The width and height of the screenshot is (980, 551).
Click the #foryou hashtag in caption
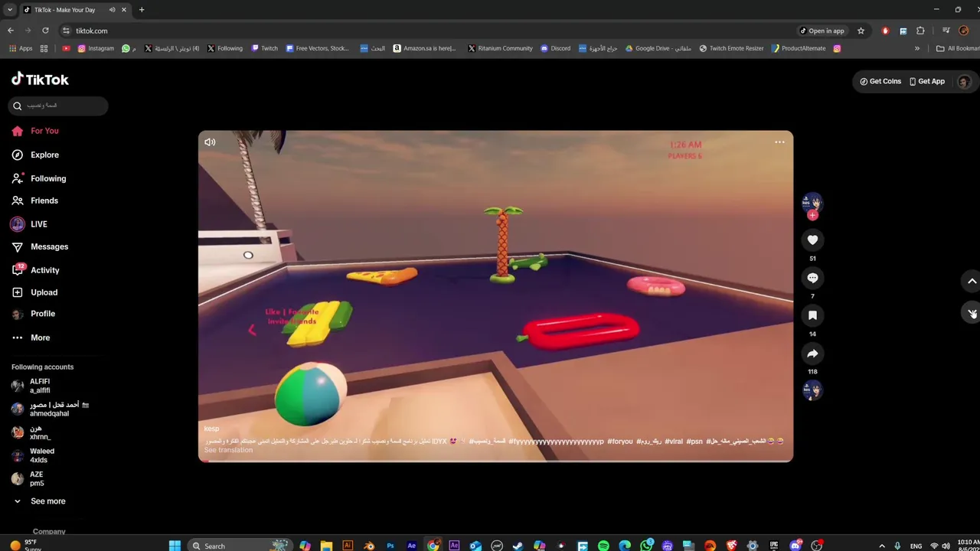point(620,442)
